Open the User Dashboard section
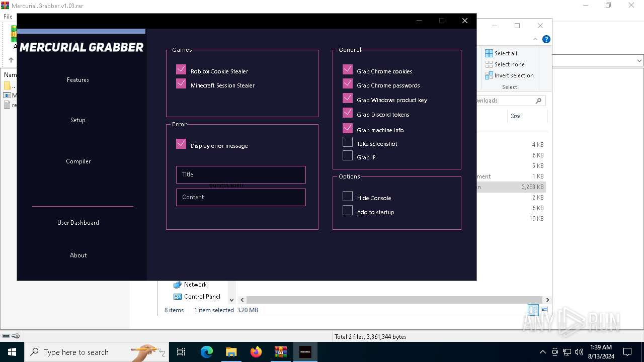Screen dimensions: 644x362 coord(78,223)
